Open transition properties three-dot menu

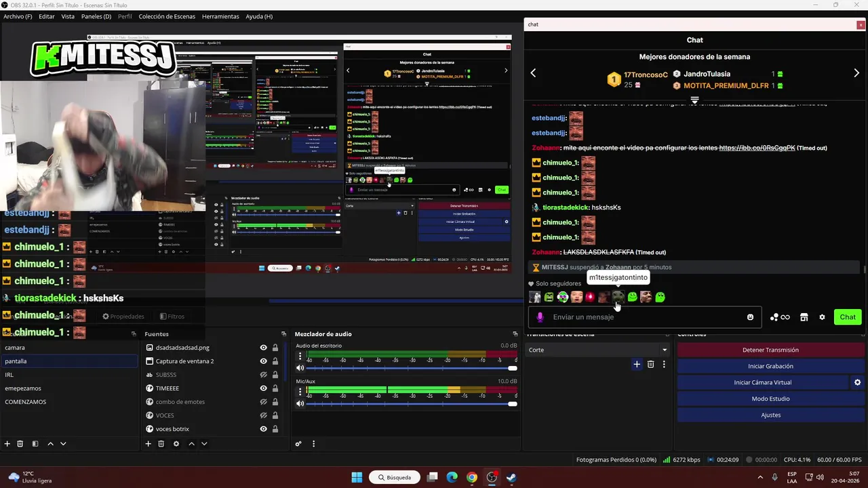tap(664, 365)
